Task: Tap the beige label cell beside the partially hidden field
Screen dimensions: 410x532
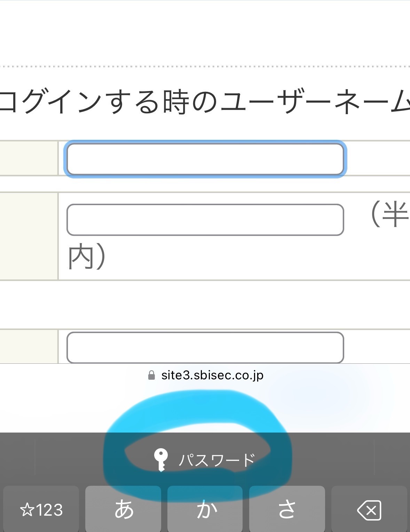Action: (29, 347)
